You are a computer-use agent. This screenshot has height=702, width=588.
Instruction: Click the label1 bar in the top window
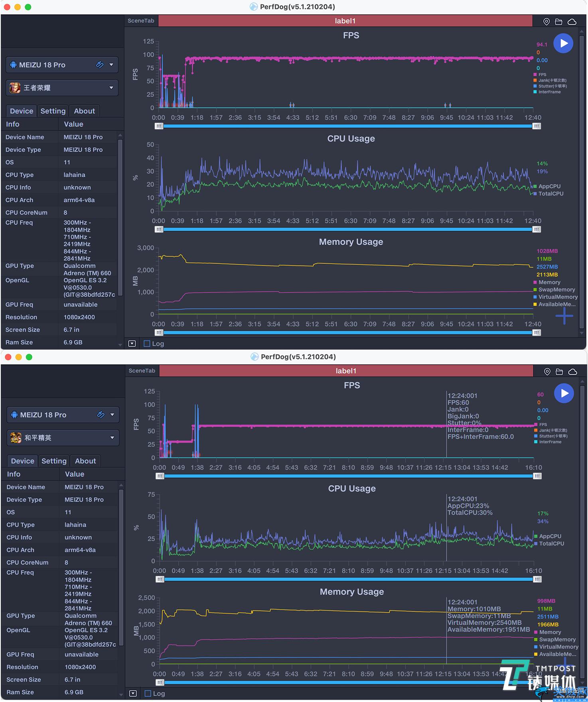tap(345, 21)
